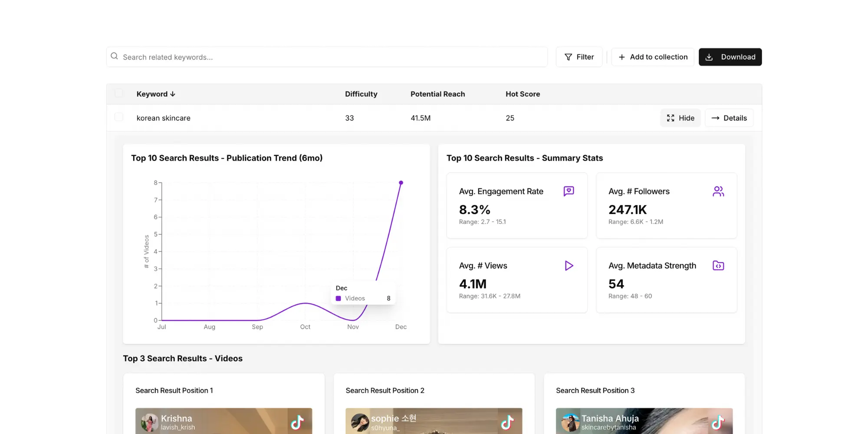868x434 pixels.
Task: Sort by the Keyword column arrow
Action: coord(173,94)
